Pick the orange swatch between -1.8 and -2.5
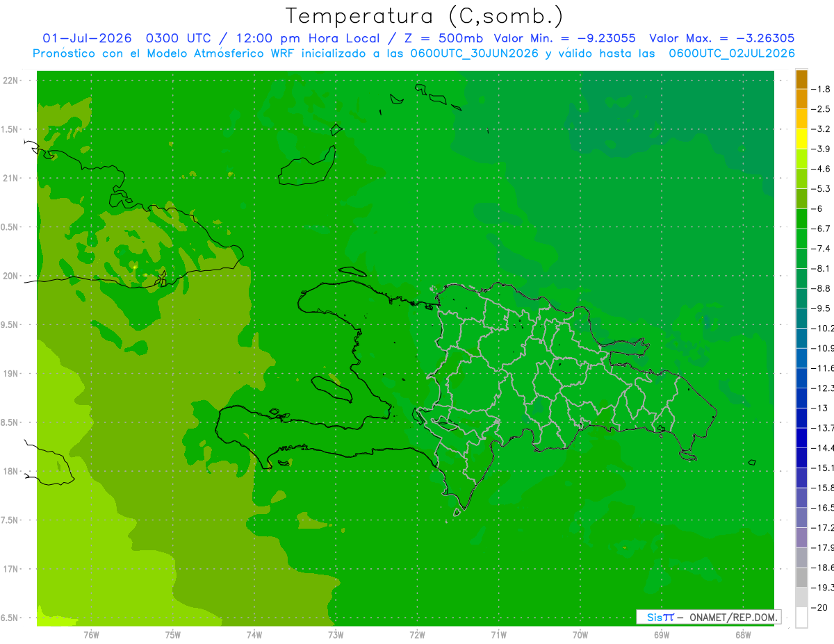834x644 pixels. coord(801,99)
